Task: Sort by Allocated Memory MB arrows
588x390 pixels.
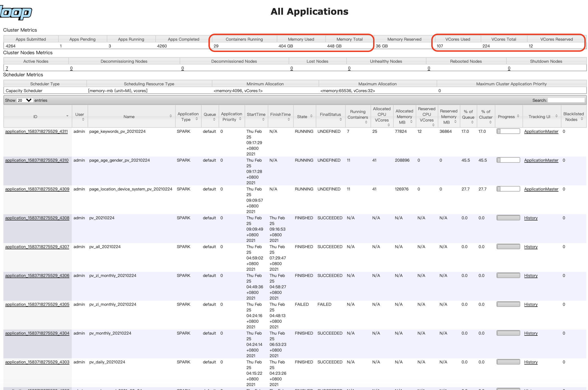Action: tap(411, 122)
